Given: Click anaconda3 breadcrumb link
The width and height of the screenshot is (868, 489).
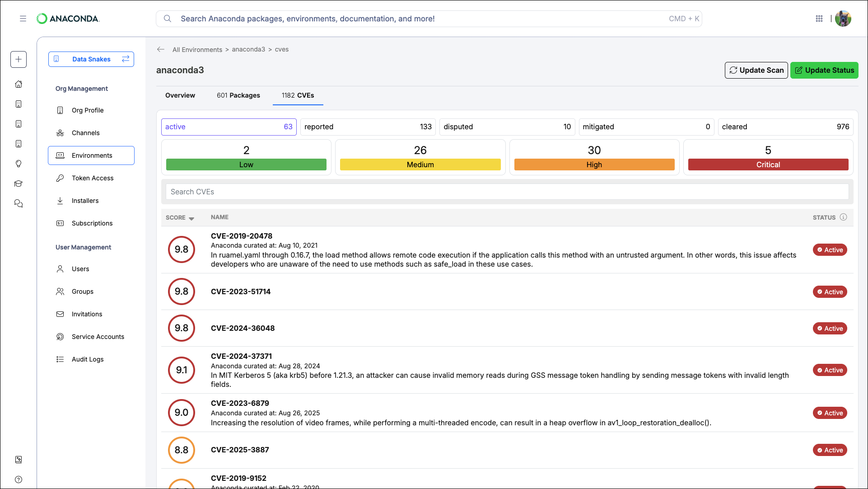Looking at the screenshot, I should tap(248, 49).
